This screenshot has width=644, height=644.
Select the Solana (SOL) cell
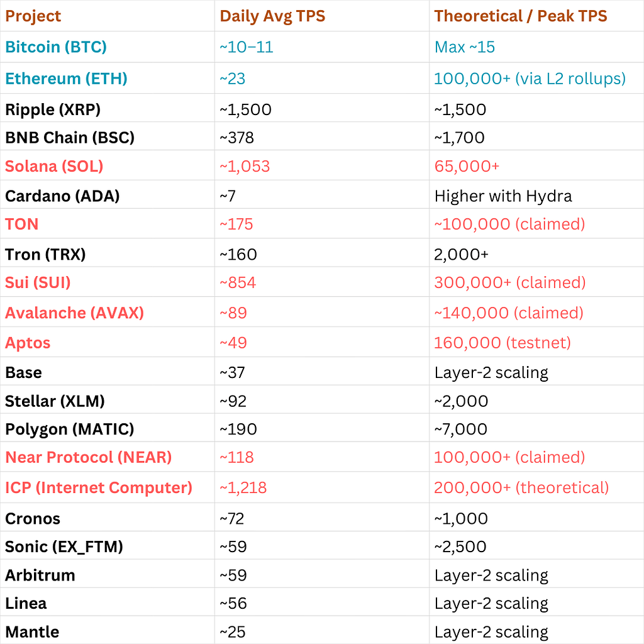54,166
